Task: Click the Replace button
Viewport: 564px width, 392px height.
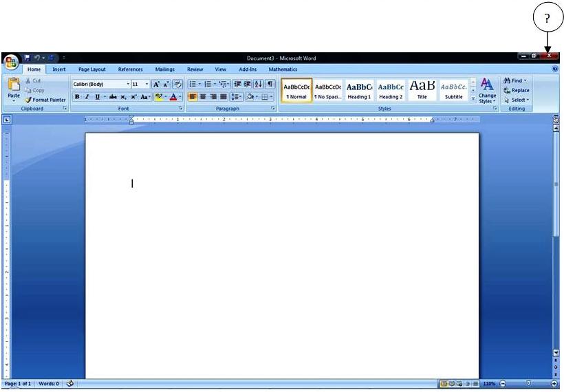Action: (517, 90)
